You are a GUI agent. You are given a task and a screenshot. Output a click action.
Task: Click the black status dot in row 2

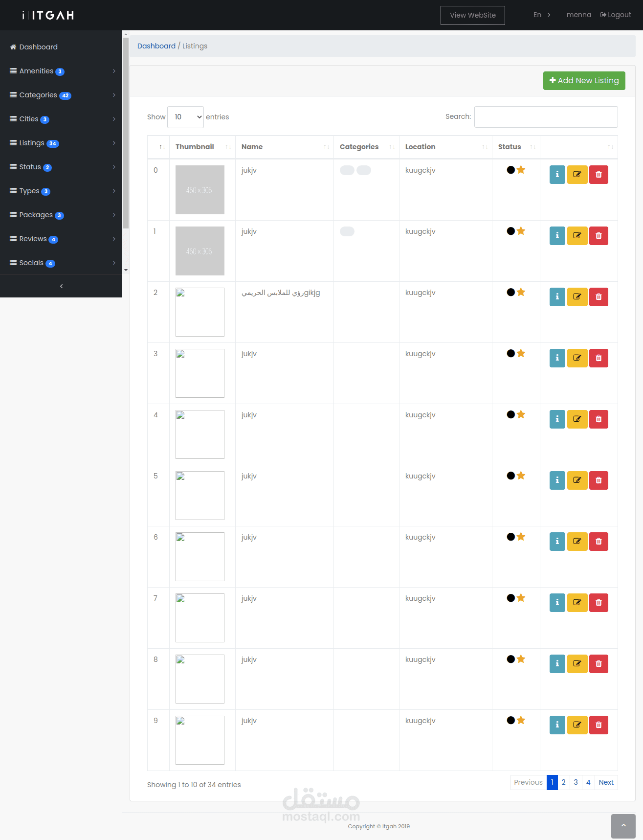tap(511, 292)
